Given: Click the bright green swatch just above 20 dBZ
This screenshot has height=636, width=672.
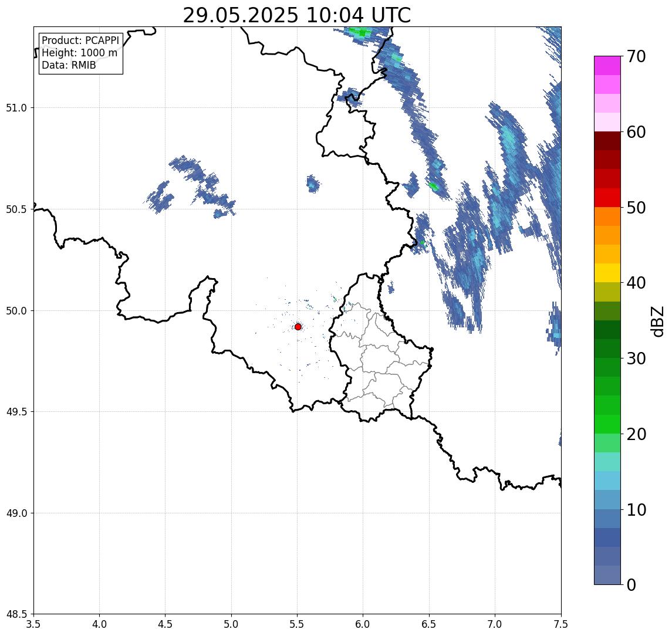Looking at the screenshot, I should [607, 424].
